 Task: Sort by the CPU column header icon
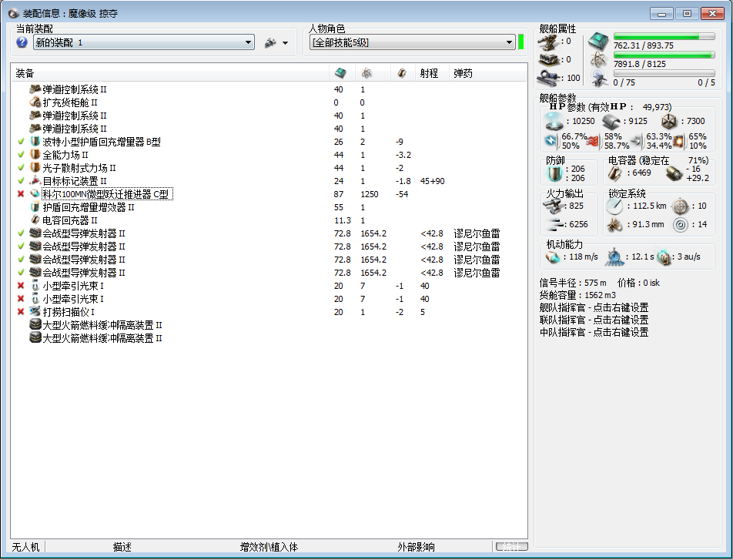pyautogui.click(x=341, y=73)
